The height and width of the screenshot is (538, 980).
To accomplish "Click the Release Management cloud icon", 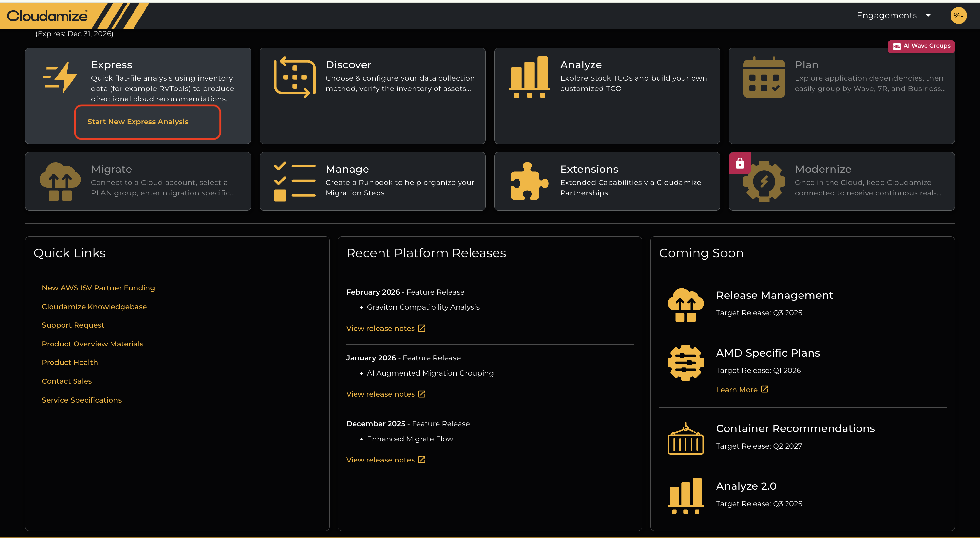I will (685, 305).
